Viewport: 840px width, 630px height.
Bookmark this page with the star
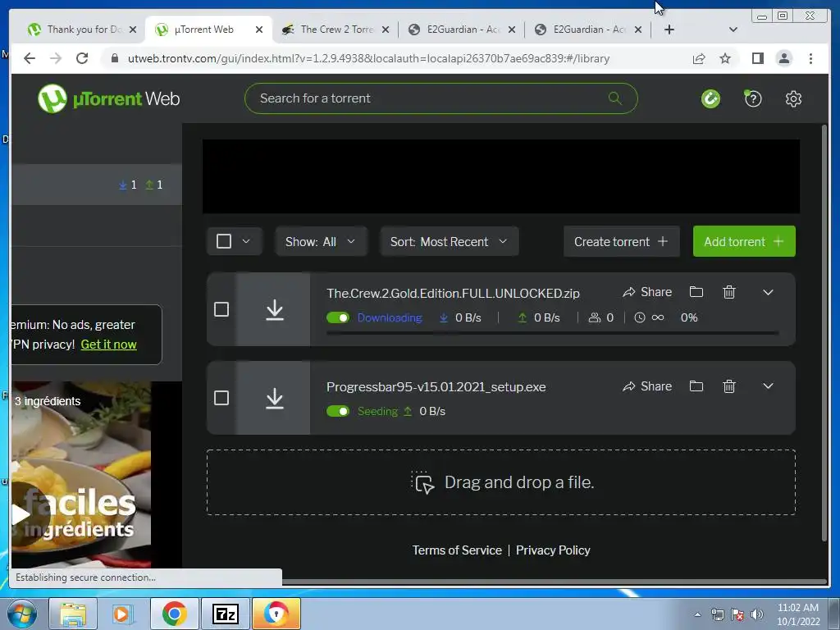click(725, 58)
